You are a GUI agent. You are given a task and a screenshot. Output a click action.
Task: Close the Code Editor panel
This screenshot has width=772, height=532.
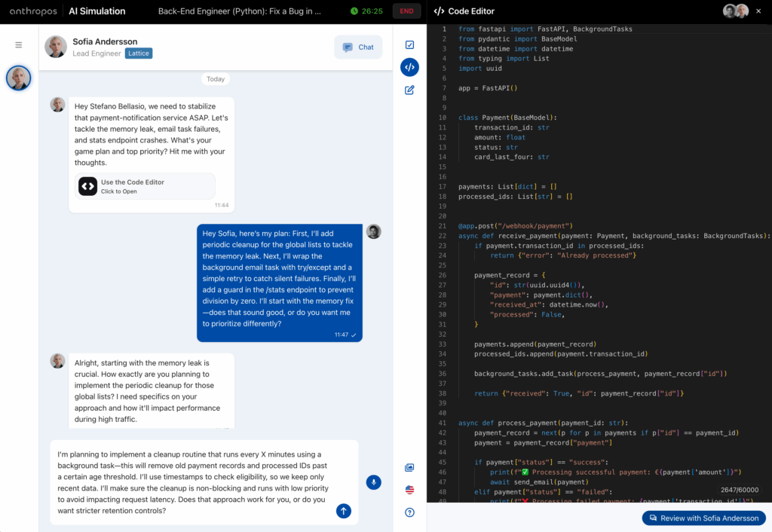tap(759, 11)
